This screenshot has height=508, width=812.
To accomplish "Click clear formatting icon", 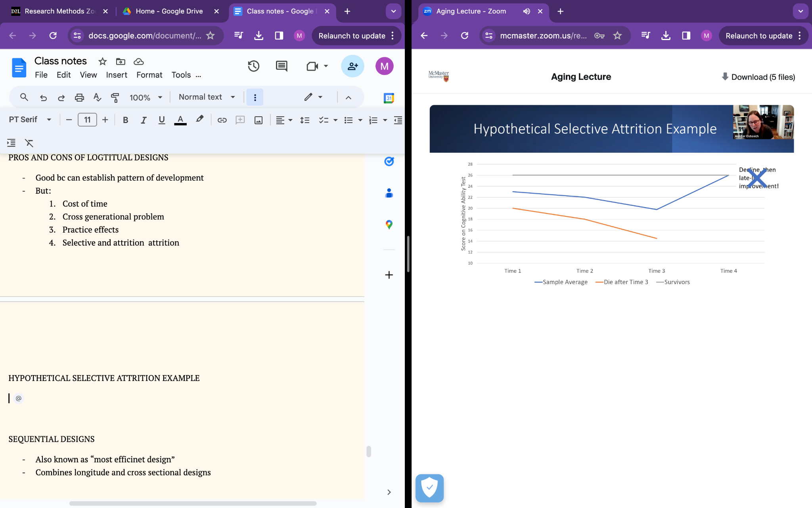I will click(x=29, y=143).
